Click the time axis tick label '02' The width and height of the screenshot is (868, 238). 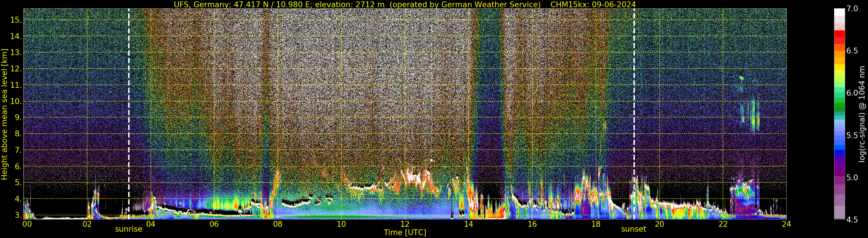coord(87,224)
